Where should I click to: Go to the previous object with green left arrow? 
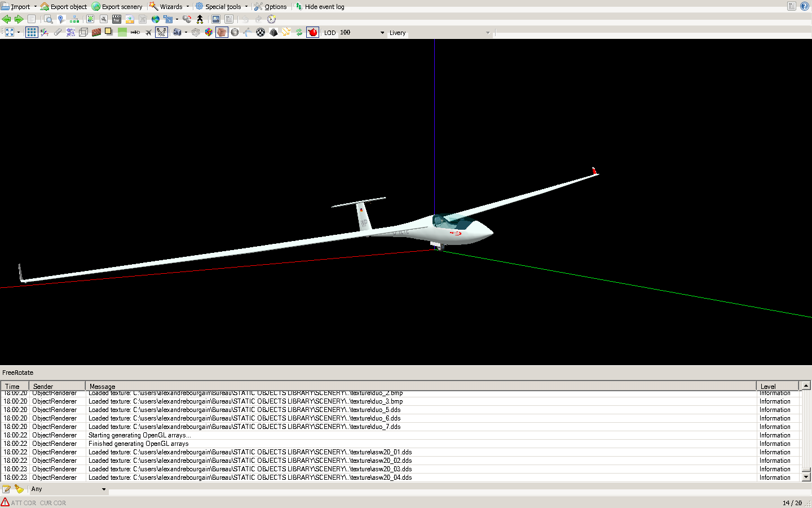[x=7, y=19]
